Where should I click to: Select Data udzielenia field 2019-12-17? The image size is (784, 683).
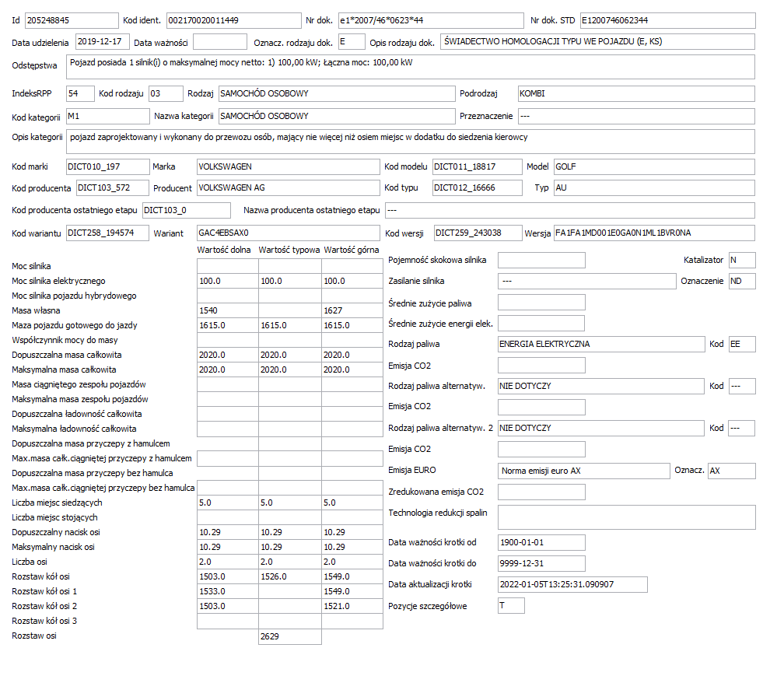103,41
